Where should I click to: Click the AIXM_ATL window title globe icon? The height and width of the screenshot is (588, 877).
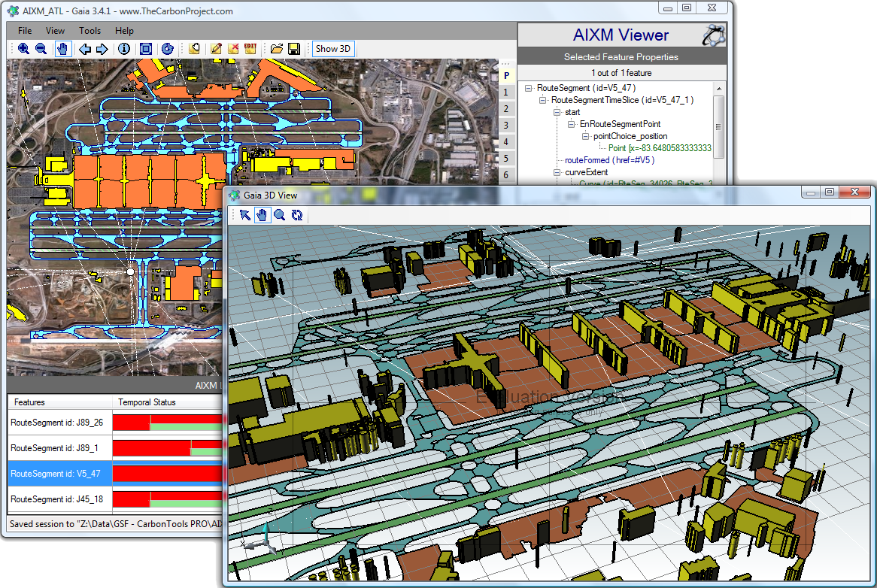click(13, 11)
